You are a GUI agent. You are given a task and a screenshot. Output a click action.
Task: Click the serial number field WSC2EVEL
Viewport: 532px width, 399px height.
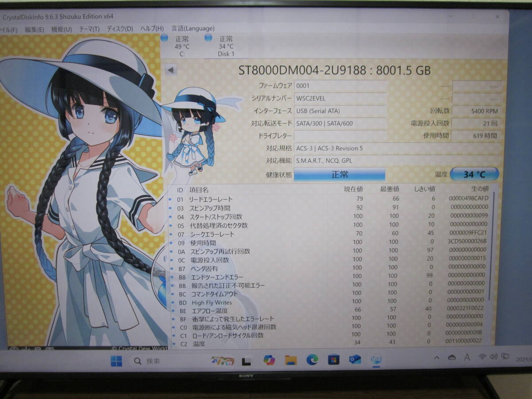coord(340,98)
